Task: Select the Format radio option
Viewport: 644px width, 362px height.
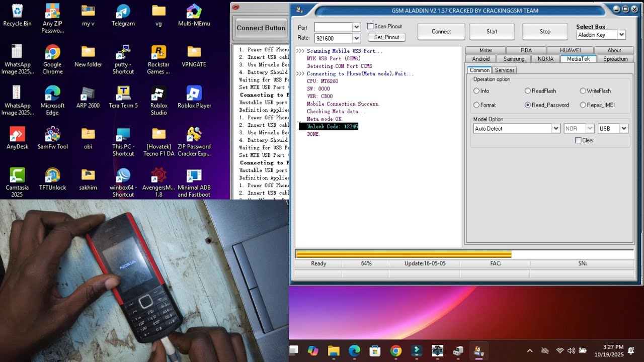Action: click(476, 105)
